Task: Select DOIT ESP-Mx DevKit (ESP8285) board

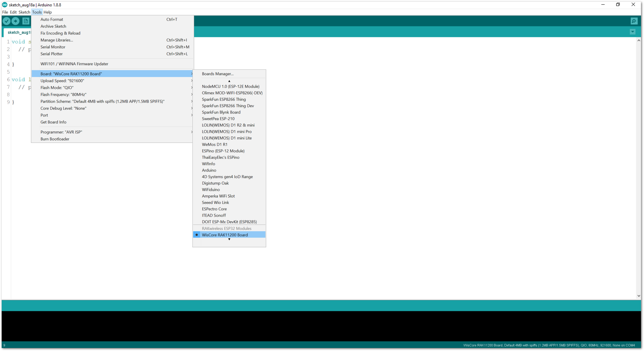Action: [229, 222]
